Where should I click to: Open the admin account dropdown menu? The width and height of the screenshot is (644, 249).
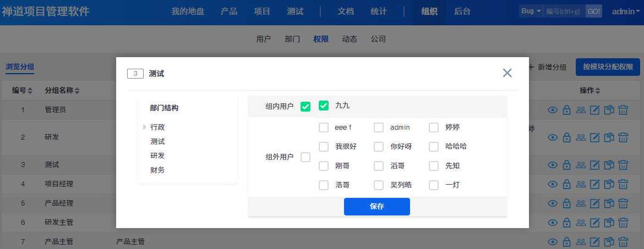626,11
